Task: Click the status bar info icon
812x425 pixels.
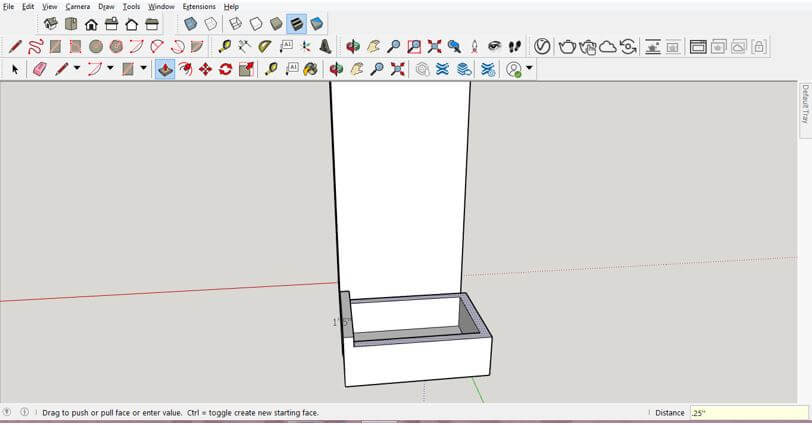Action: tap(24, 412)
